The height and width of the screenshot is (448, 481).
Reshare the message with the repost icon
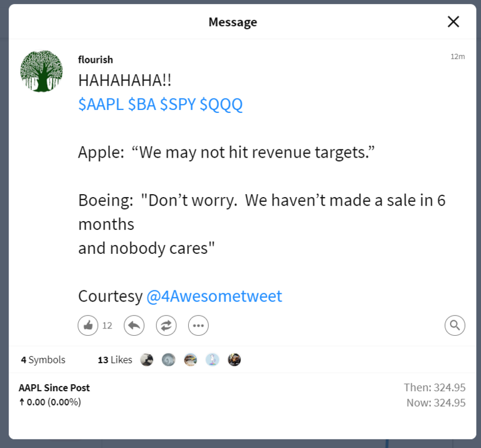pos(166,326)
